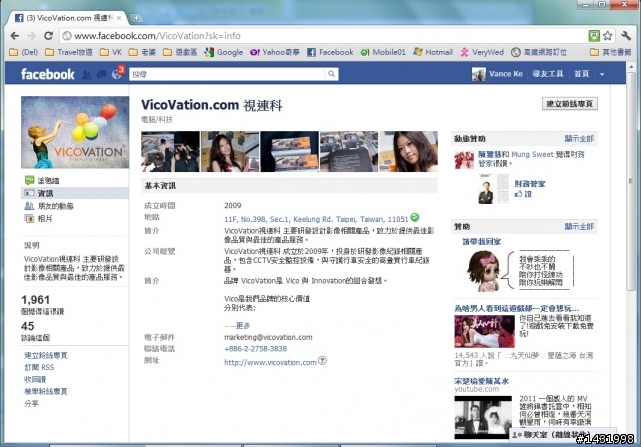This screenshot has width=641, height=447.
Task: Open the find friends link in header
Action: point(548,74)
